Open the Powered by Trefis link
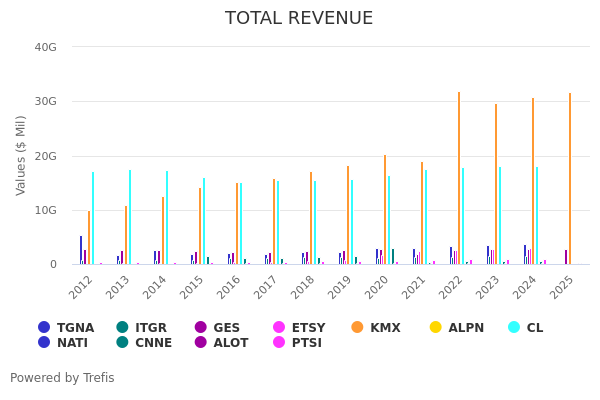This screenshot has width=600, height=400. click(x=62, y=378)
